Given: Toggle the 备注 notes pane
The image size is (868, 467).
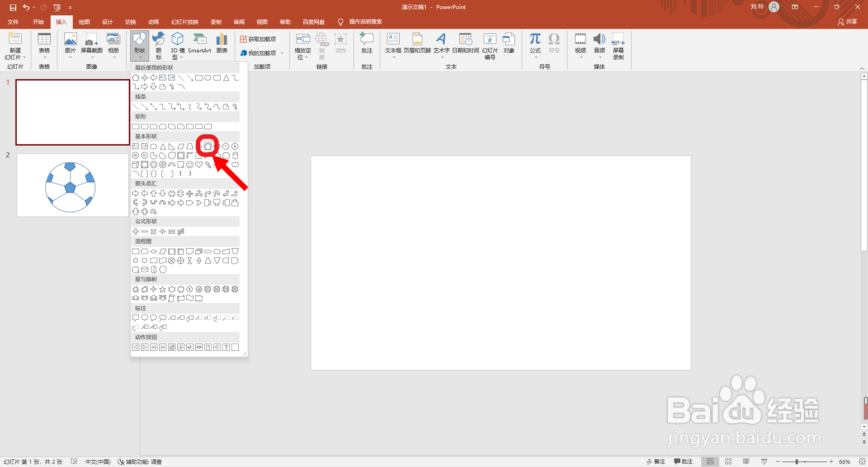Looking at the screenshot, I should coord(656,462).
